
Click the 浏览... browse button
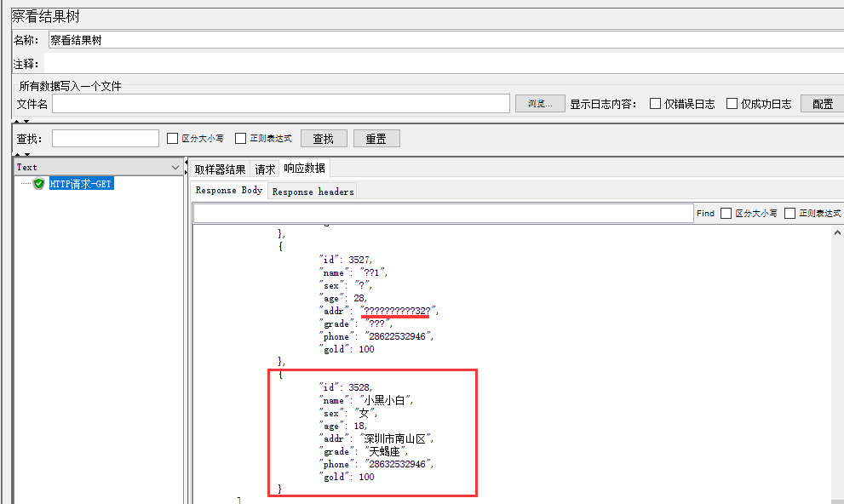coord(540,103)
